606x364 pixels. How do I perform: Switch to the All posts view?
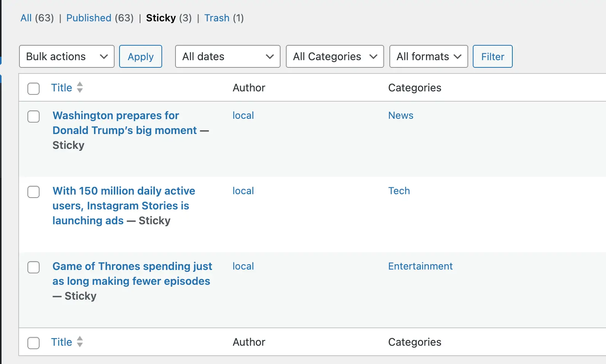click(x=26, y=18)
